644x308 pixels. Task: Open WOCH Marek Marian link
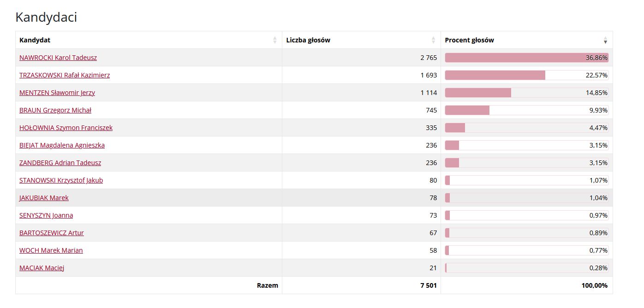coord(51,250)
